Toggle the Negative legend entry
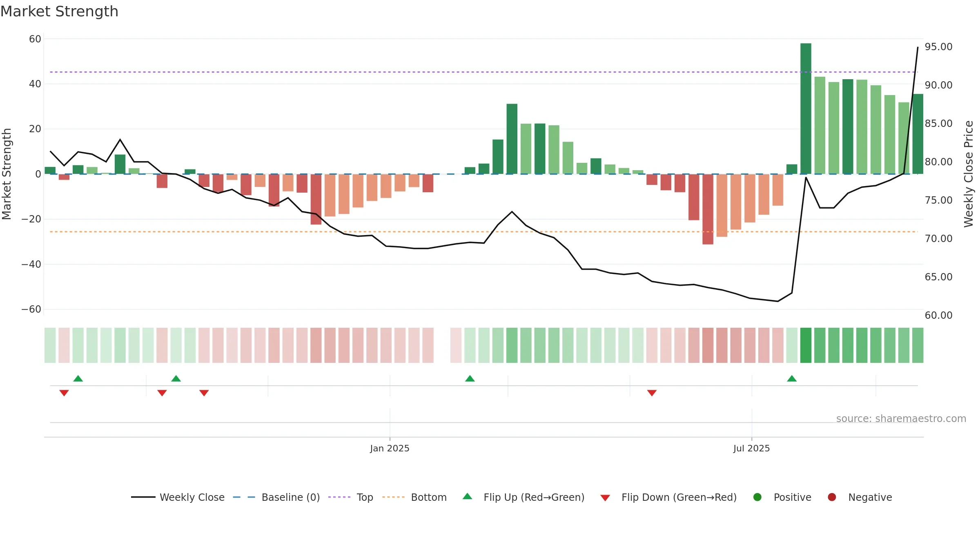Viewport: 980px width, 551px height. [860, 497]
